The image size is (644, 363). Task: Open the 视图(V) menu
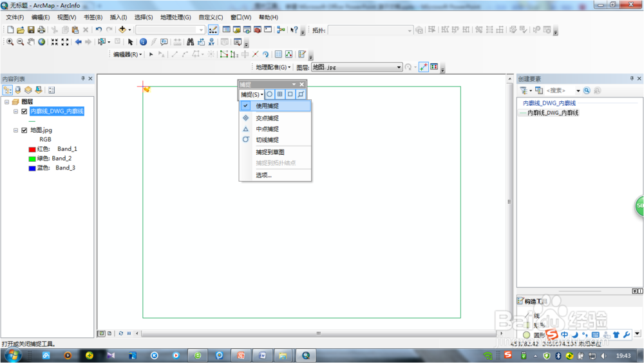[66, 17]
